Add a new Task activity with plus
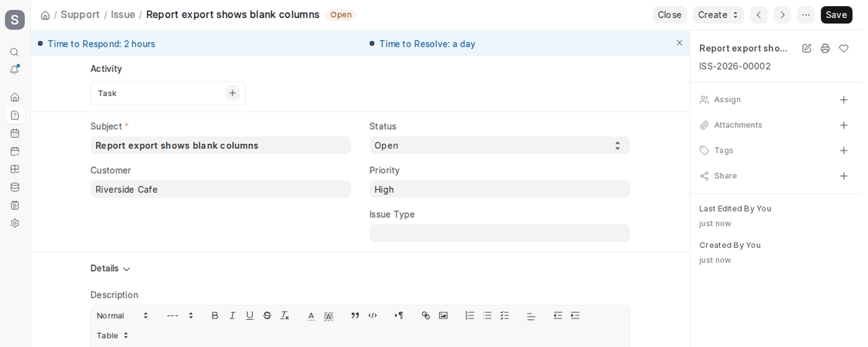 point(232,93)
